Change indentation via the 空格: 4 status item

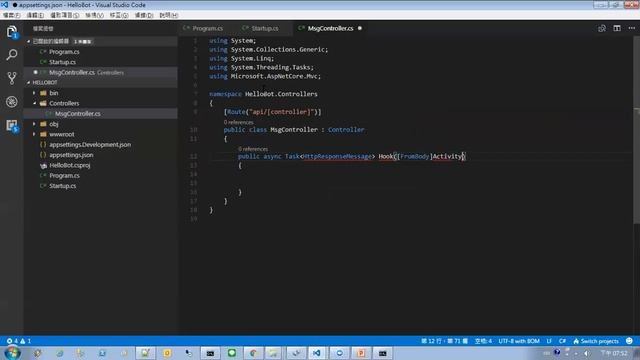[483, 341]
